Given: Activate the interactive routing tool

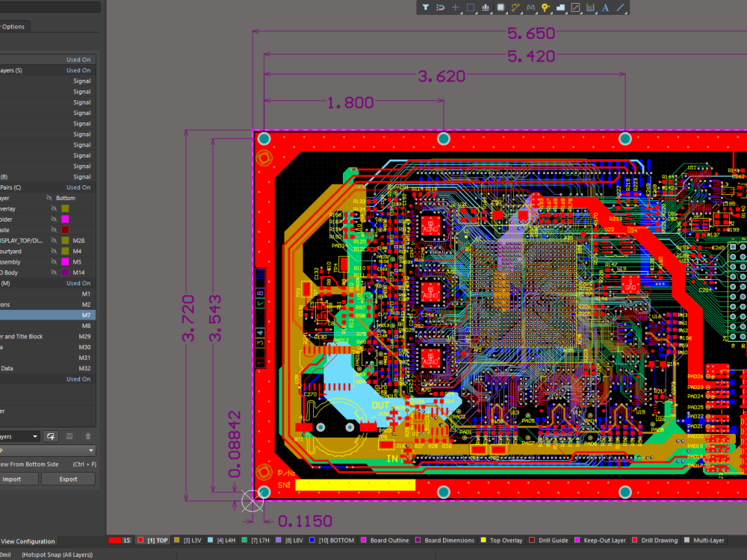Looking at the screenshot, I should tap(515, 7).
